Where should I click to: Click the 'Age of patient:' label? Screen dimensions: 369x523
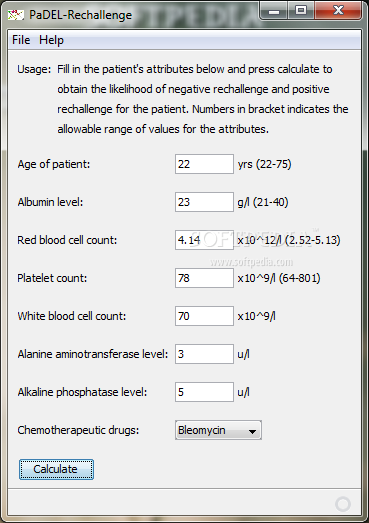point(54,164)
